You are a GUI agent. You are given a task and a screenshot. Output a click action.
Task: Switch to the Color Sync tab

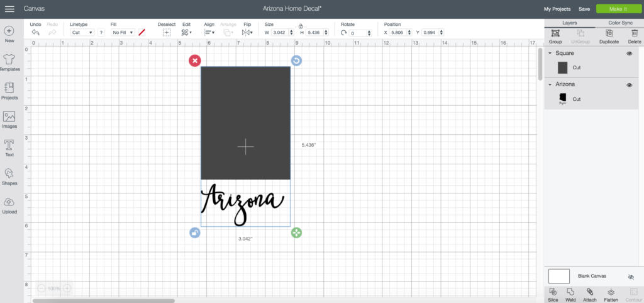tap(620, 23)
